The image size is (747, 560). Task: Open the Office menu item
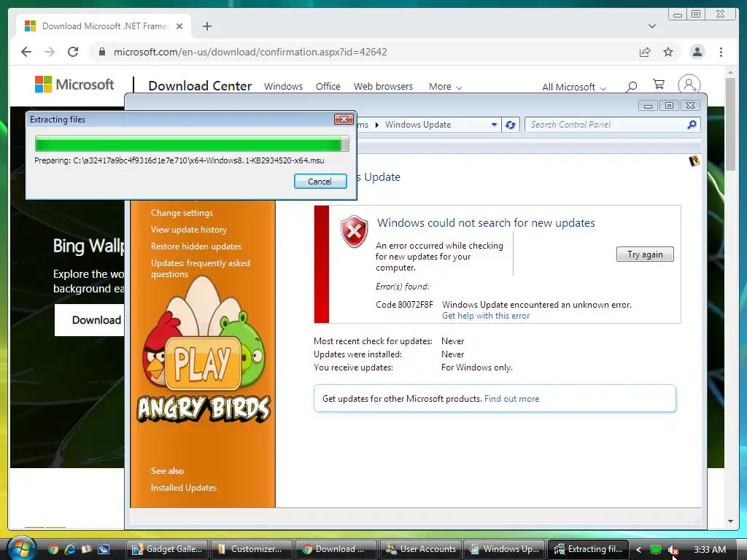[328, 87]
